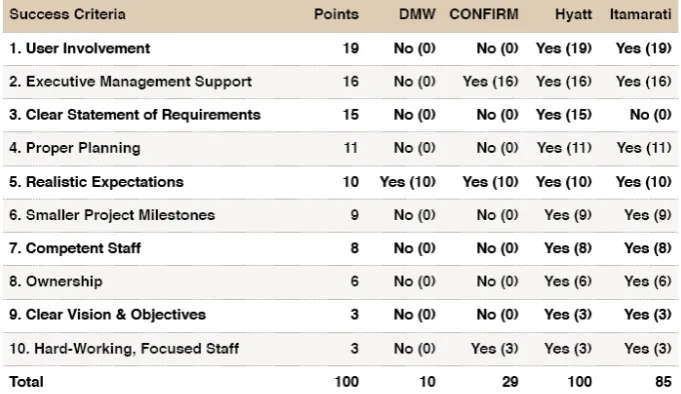Select the Competent Staff row label

pyautogui.click(x=75, y=248)
